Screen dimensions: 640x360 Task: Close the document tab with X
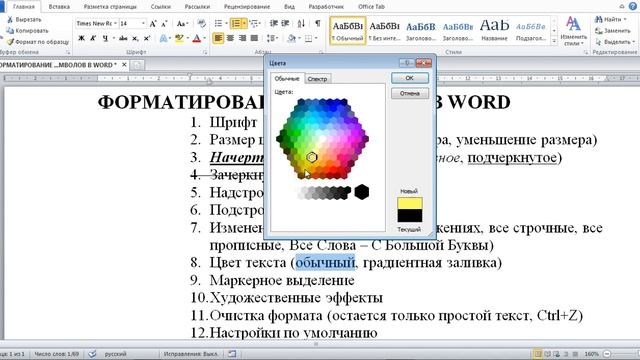[x=124, y=64]
